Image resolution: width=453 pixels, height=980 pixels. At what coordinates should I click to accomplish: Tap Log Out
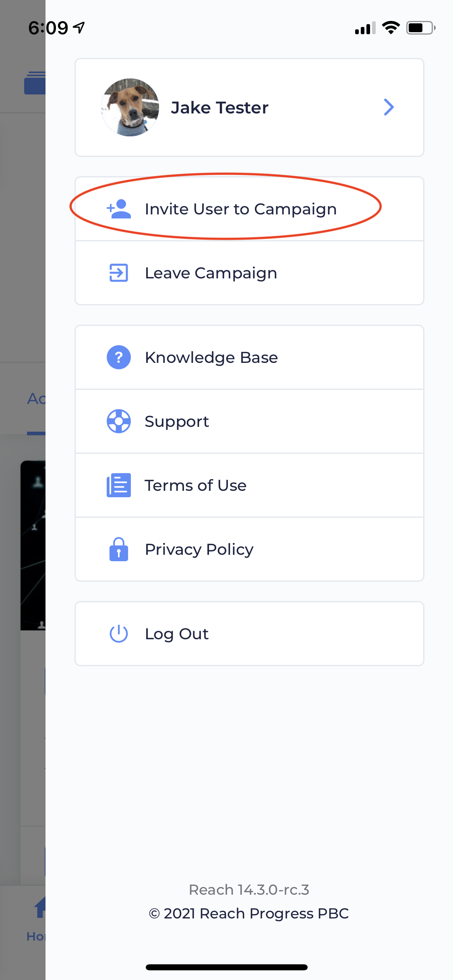point(176,633)
